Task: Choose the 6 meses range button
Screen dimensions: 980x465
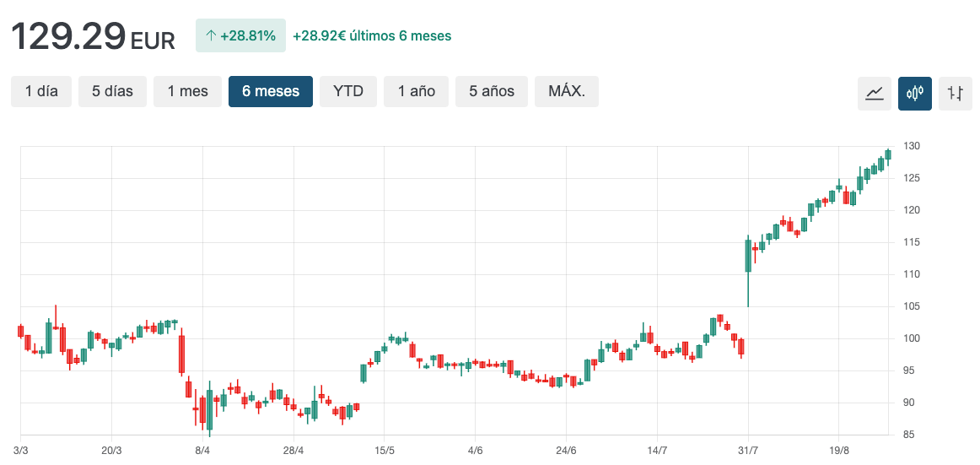Action: pyautogui.click(x=270, y=91)
